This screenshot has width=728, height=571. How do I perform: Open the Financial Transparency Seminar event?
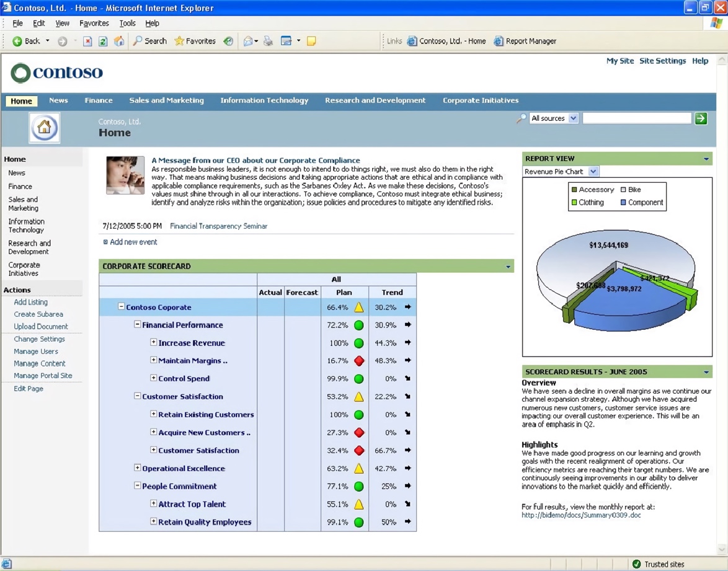pyautogui.click(x=219, y=226)
